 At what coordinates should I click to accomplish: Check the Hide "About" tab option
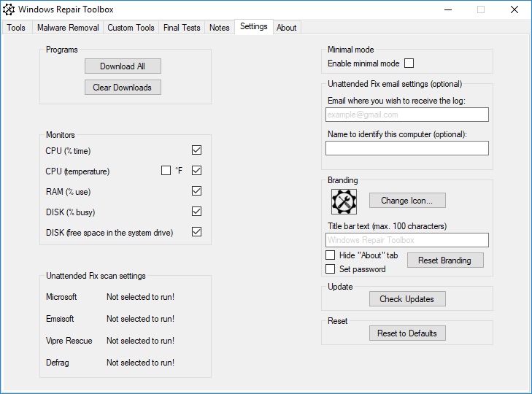pos(330,255)
